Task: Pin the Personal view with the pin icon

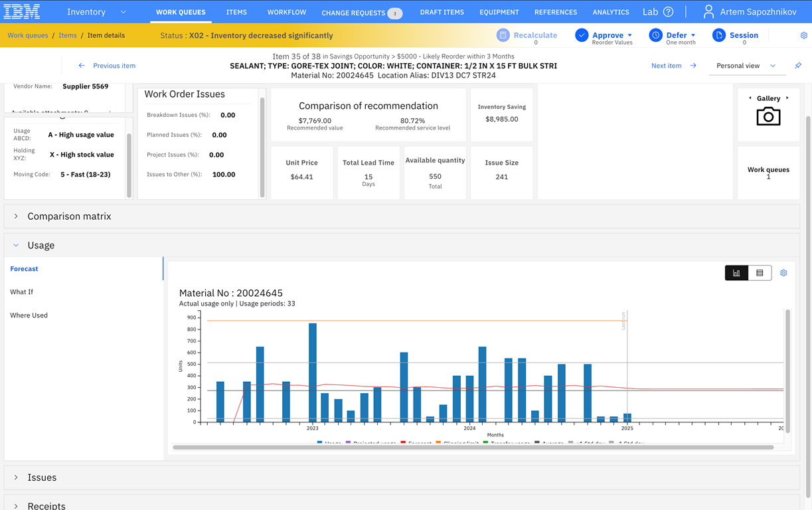Action: tap(798, 66)
